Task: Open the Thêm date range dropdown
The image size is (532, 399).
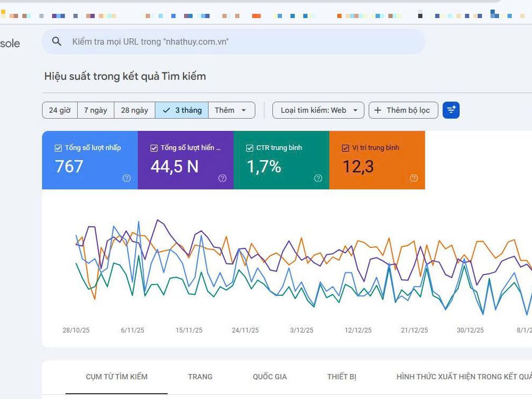Action: (231, 110)
